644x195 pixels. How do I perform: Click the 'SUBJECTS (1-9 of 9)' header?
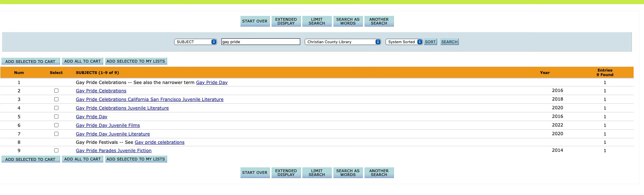click(x=97, y=73)
